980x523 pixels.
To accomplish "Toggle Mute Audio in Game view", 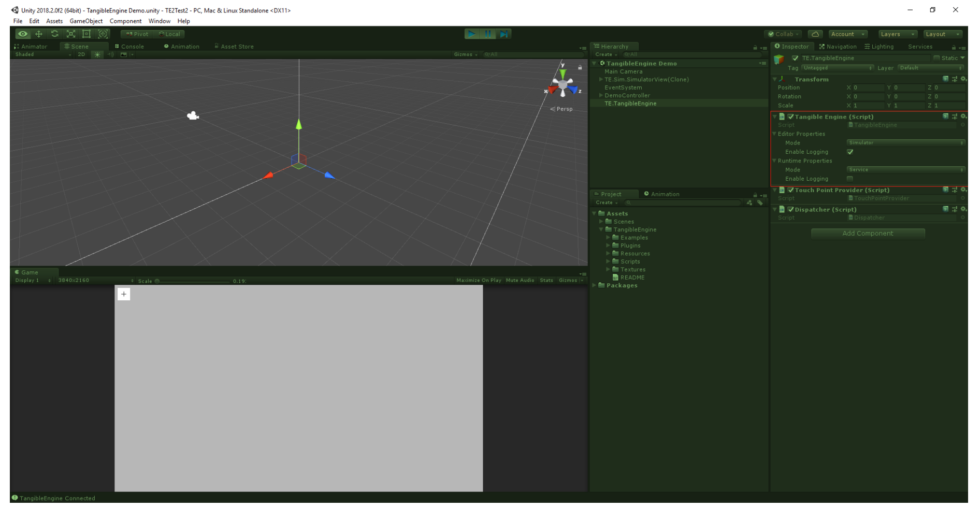I will (520, 280).
